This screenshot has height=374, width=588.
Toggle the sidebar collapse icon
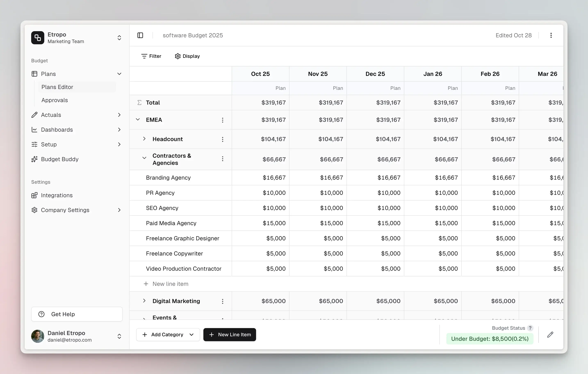pyautogui.click(x=140, y=35)
